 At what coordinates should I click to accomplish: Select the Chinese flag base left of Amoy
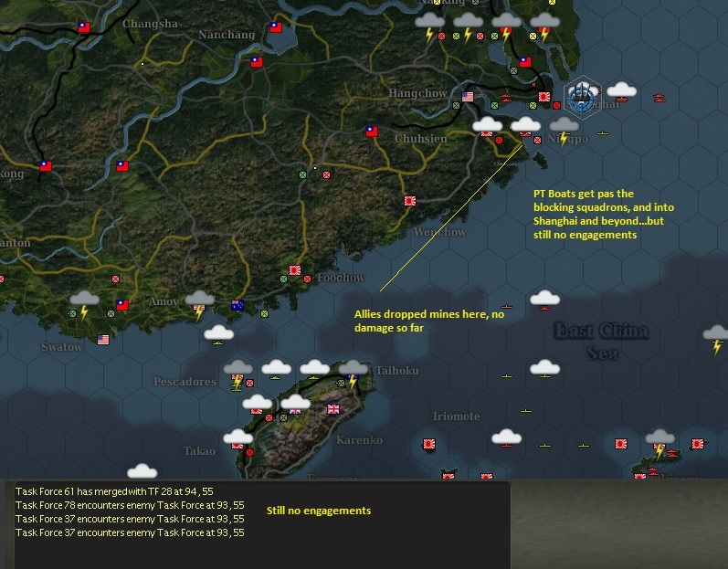[122, 305]
